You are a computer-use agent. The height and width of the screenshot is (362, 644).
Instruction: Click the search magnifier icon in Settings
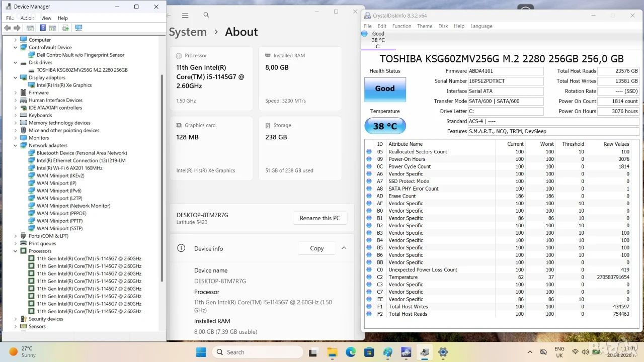coord(206,15)
